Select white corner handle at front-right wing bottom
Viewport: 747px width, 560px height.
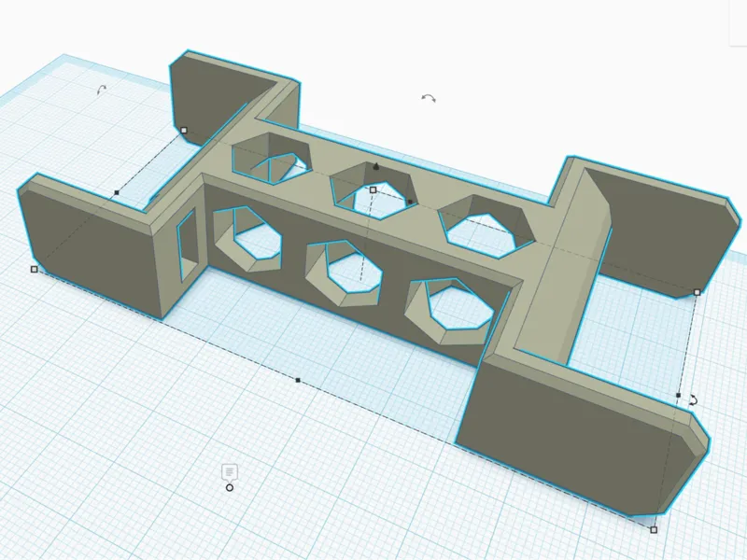(654, 530)
